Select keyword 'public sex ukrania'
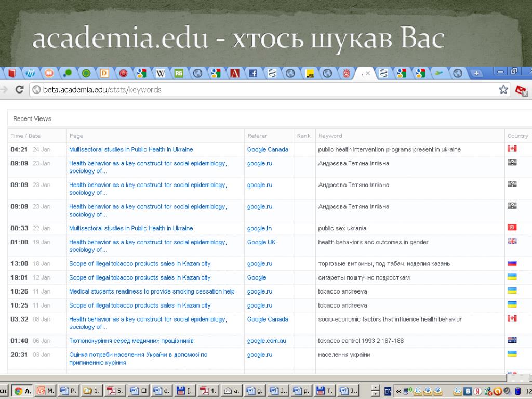The image size is (532, 399). [x=342, y=228]
